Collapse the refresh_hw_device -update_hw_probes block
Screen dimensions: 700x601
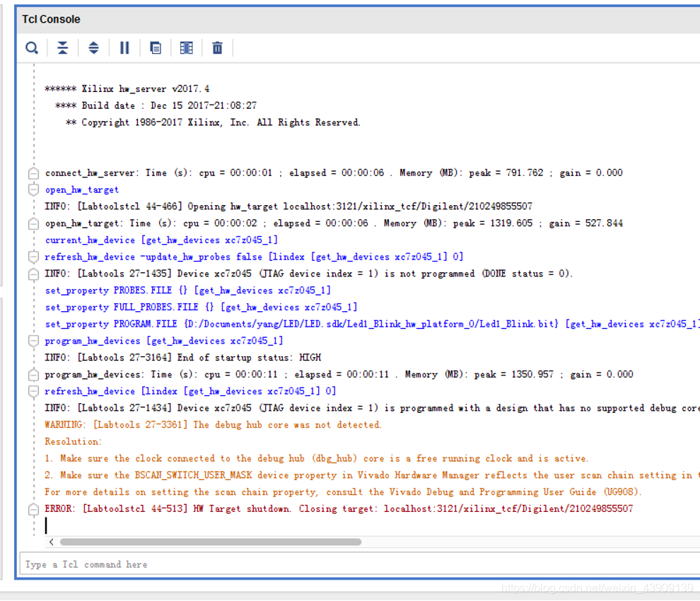[33, 257]
